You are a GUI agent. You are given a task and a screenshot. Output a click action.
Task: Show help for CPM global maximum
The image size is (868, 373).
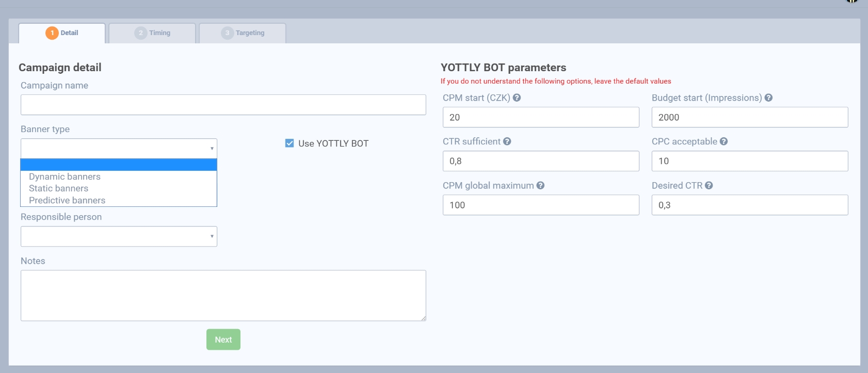click(x=540, y=185)
